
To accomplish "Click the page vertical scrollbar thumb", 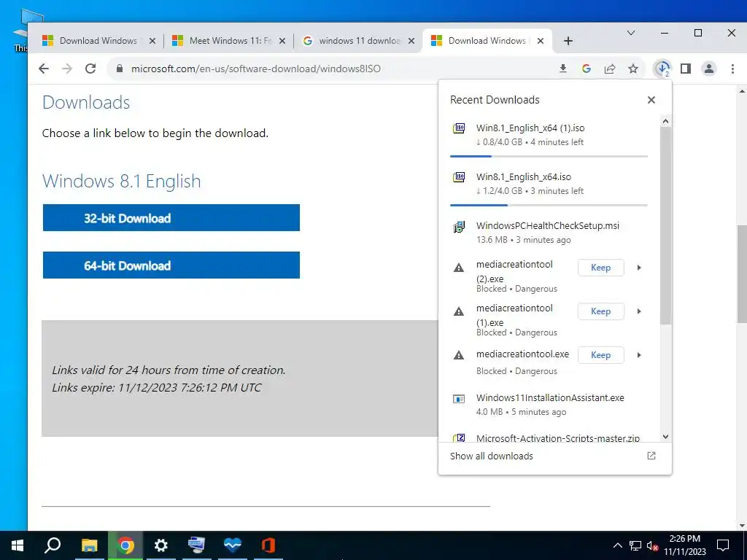I will click(x=742, y=274).
